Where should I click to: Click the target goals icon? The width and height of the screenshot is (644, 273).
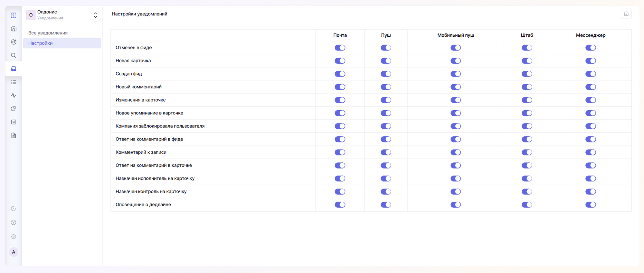point(14,42)
